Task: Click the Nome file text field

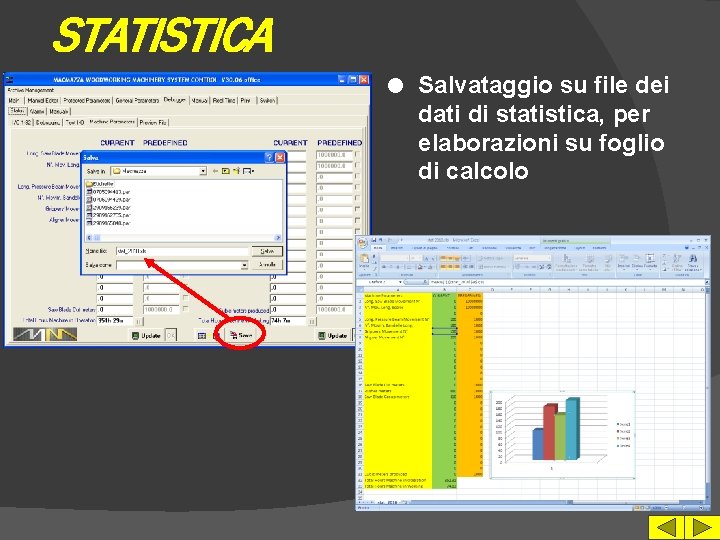Action: tap(182, 251)
